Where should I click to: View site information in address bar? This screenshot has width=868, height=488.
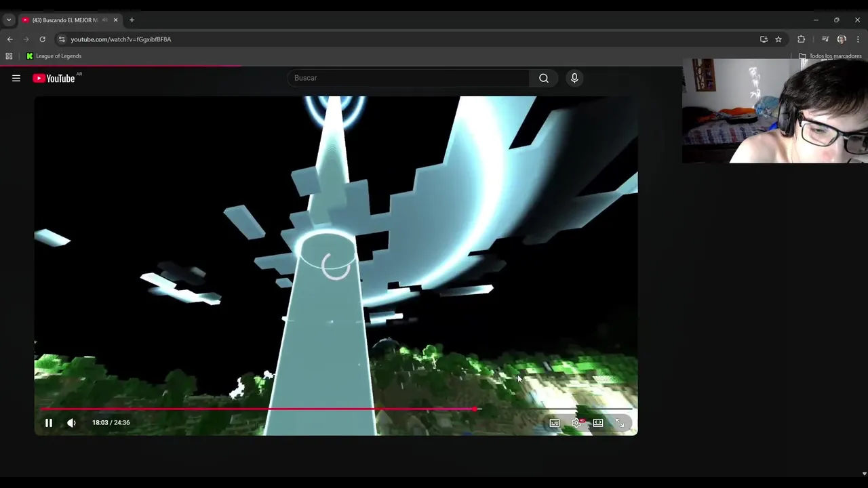(x=62, y=39)
